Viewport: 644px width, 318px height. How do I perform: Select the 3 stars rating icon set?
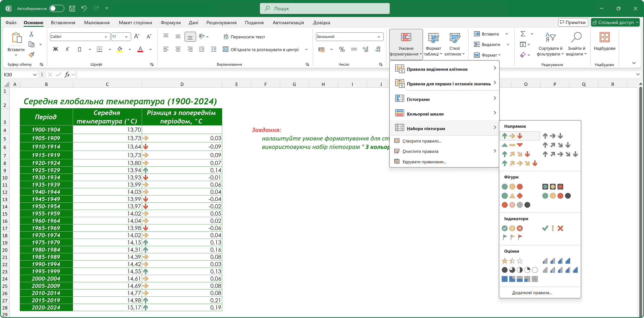(x=512, y=261)
